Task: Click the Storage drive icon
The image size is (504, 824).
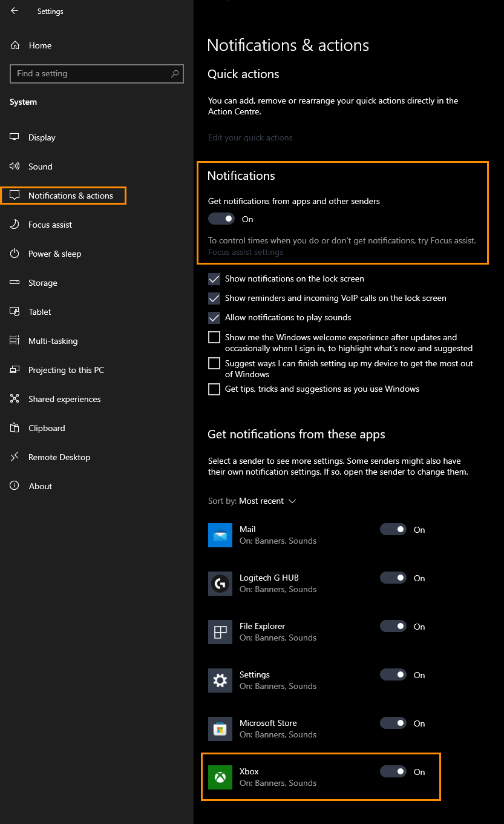Action: [15, 283]
